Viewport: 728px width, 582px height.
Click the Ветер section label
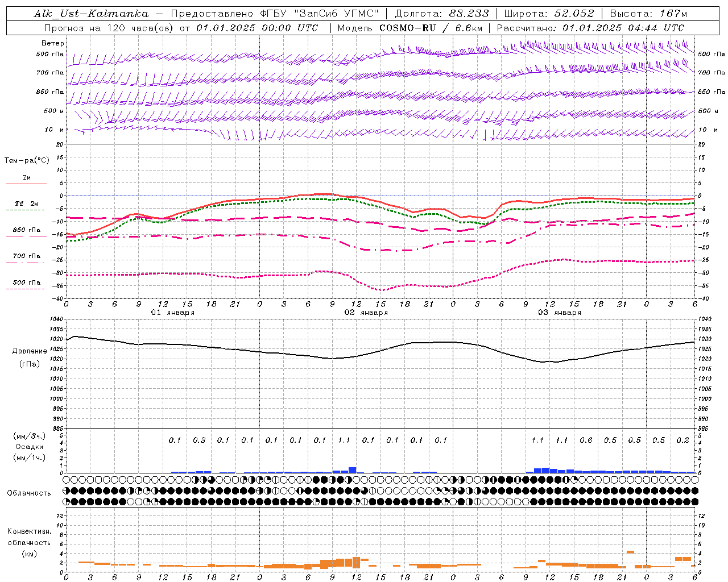53,43
